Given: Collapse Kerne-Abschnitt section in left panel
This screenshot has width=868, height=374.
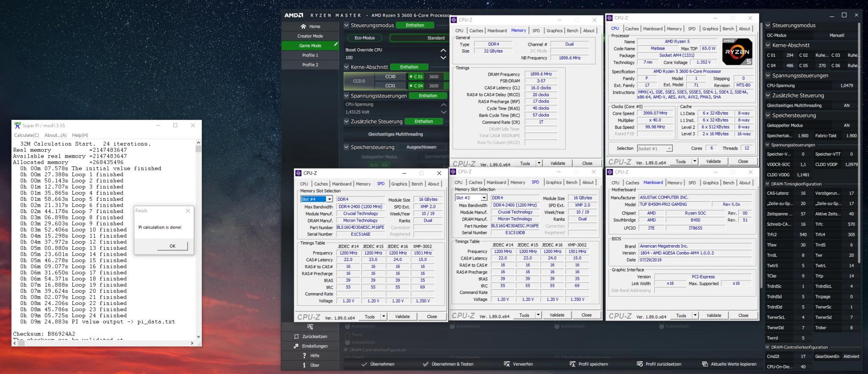Looking at the screenshot, I should [346, 67].
